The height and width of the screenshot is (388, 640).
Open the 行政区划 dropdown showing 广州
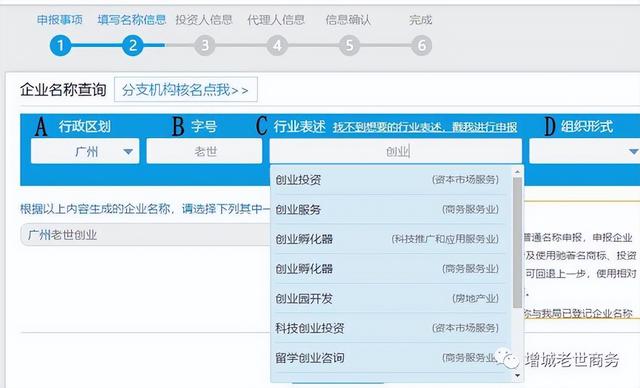(x=85, y=151)
